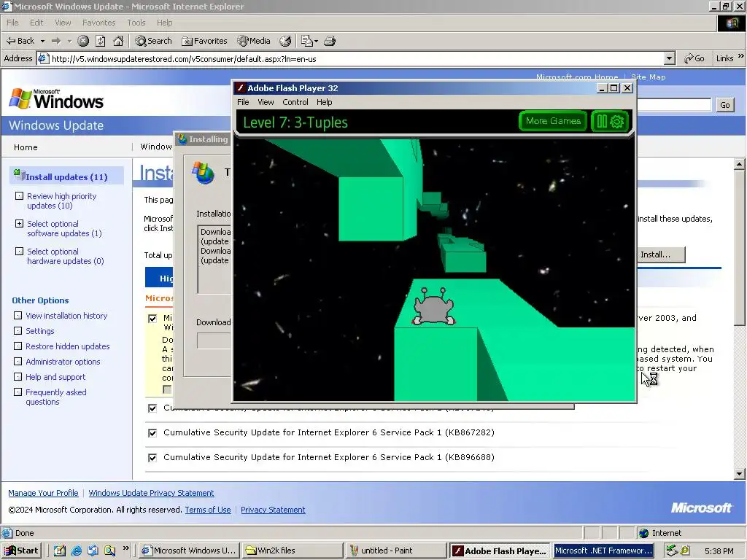Image resolution: width=747 pixels, height=560 pixels.
Task: Open the address bar dropdown arrow
Action: (670, 58)
